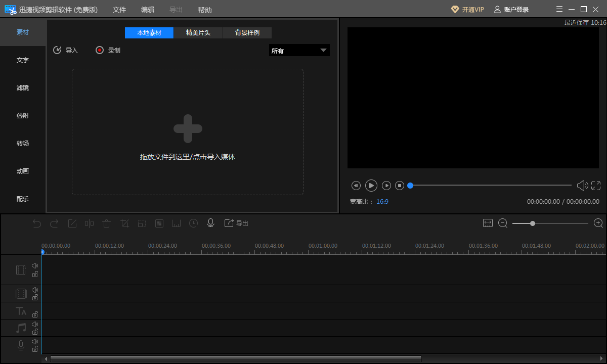Open the 文件 menu
Screen dimensions: 607x364
click(x=119, y=10)
